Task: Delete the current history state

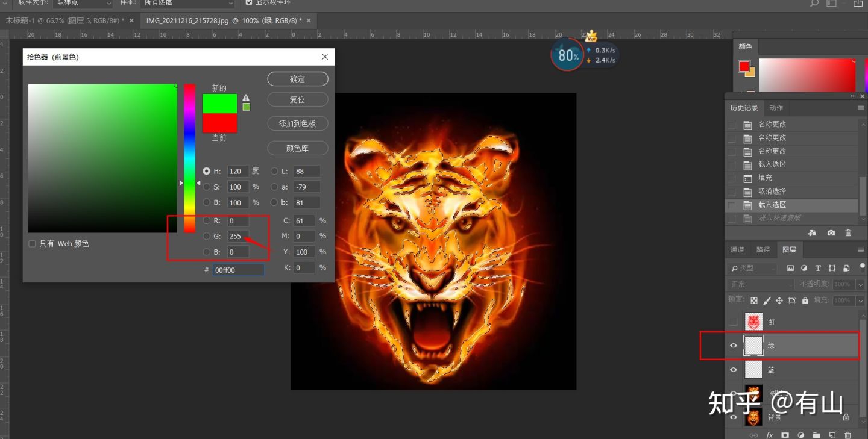Action: (x=849, y=232)
